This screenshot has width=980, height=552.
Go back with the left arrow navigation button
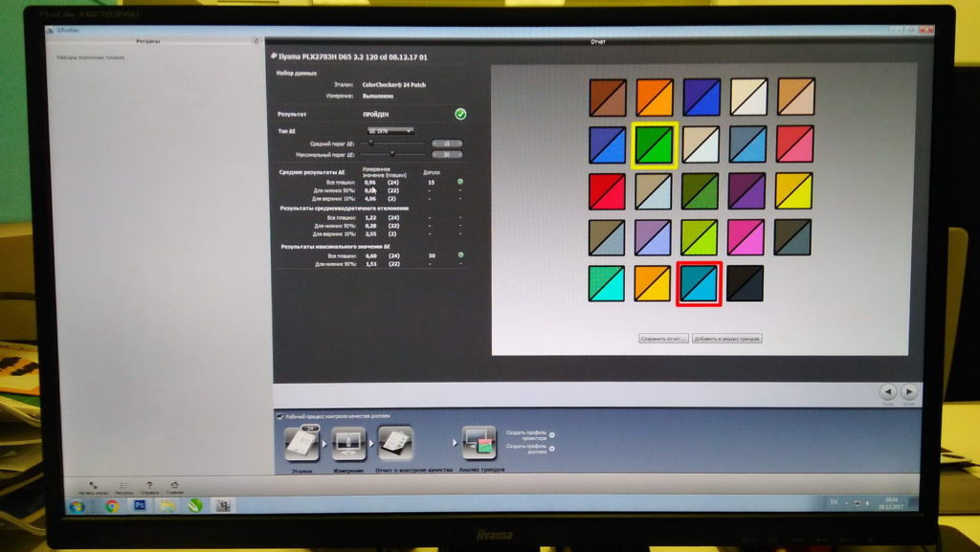coord(887,391)
